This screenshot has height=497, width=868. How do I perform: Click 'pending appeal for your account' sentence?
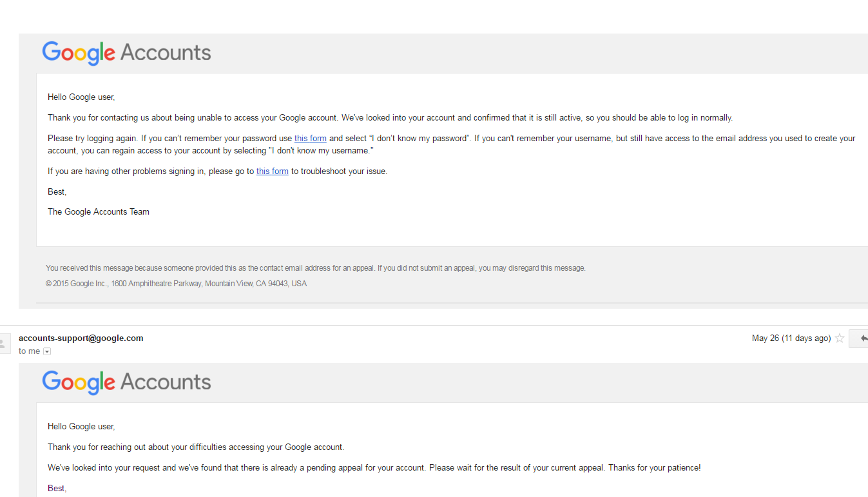tap(374, 467)
